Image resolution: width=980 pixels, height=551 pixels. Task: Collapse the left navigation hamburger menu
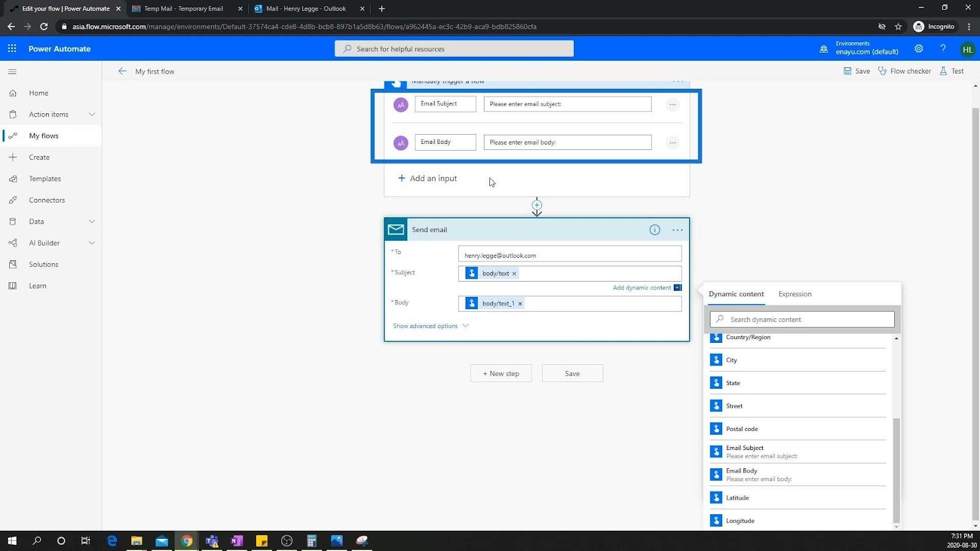click(12, 72)
